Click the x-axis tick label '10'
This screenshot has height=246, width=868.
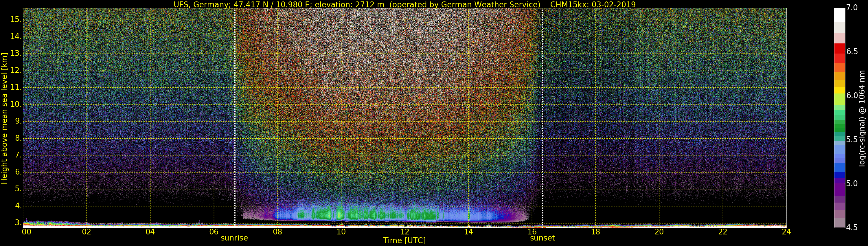click(x=341, y=232)
